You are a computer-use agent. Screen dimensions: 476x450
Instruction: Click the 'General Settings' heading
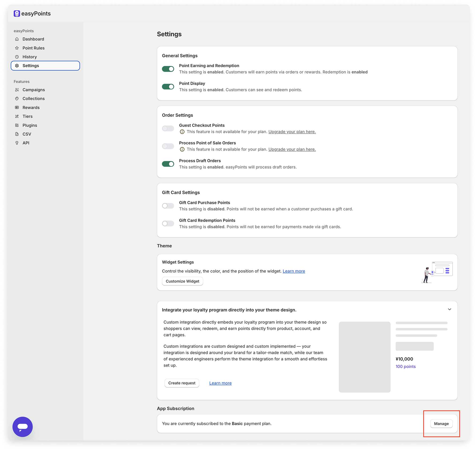[x=180, y=56]
